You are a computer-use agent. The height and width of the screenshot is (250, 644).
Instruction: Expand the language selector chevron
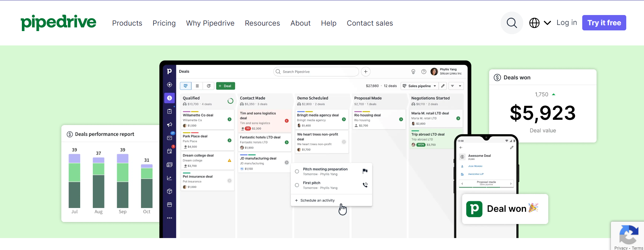pos(547,23)
